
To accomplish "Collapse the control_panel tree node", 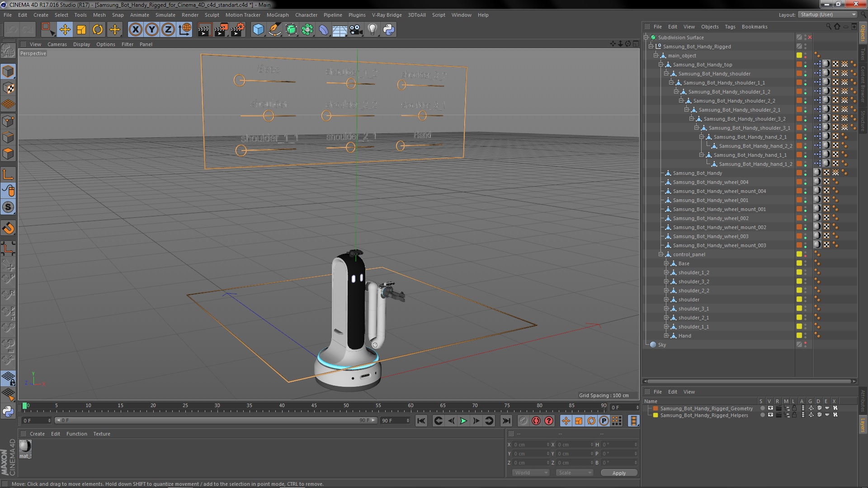I will [x=661, y=254].
